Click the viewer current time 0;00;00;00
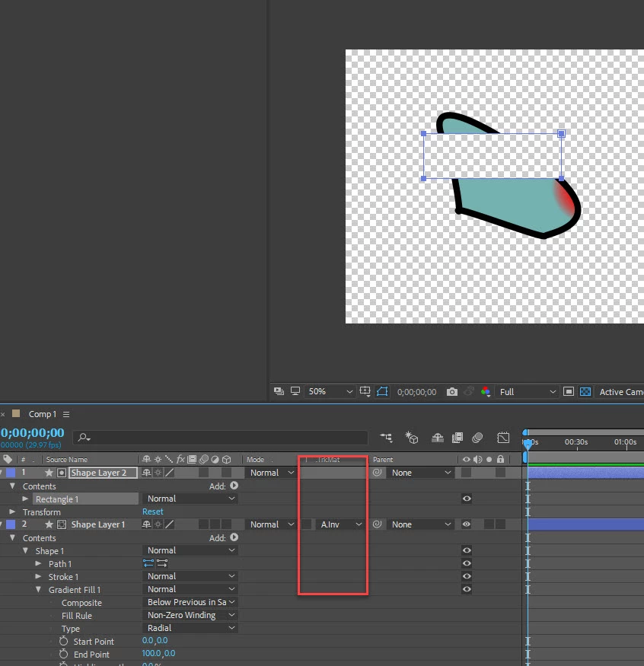644x666 pixels. (x=416, y=392)
